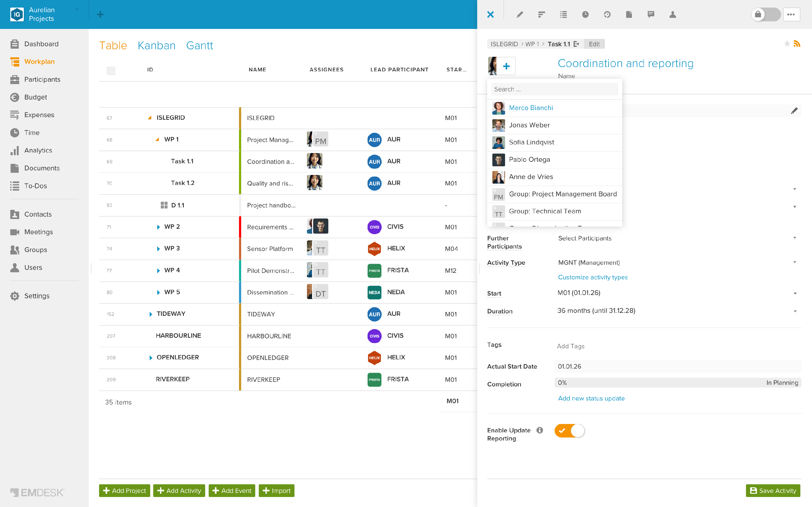Image resolution: width=812 pixels, height=507 pixels.
Task: Toggle the lock switch in panel header
Action: tap(766, 14)
